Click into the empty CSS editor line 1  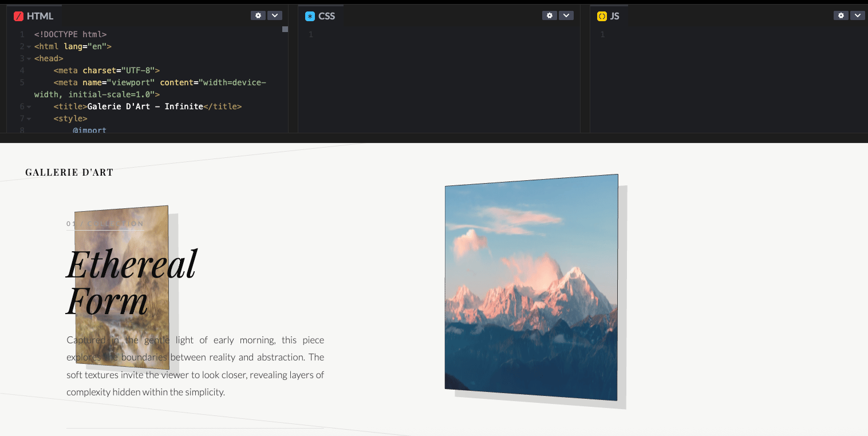[447, 34]
